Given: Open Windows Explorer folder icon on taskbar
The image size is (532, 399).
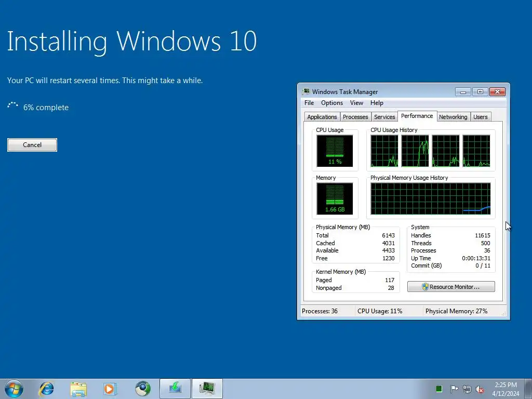Looking at the screenshot, I should (x=78, y=389).
